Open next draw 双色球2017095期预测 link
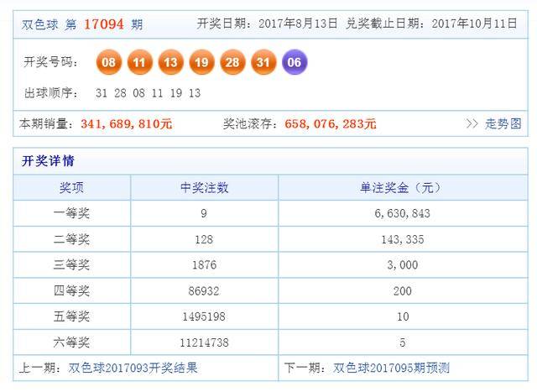 391,368
